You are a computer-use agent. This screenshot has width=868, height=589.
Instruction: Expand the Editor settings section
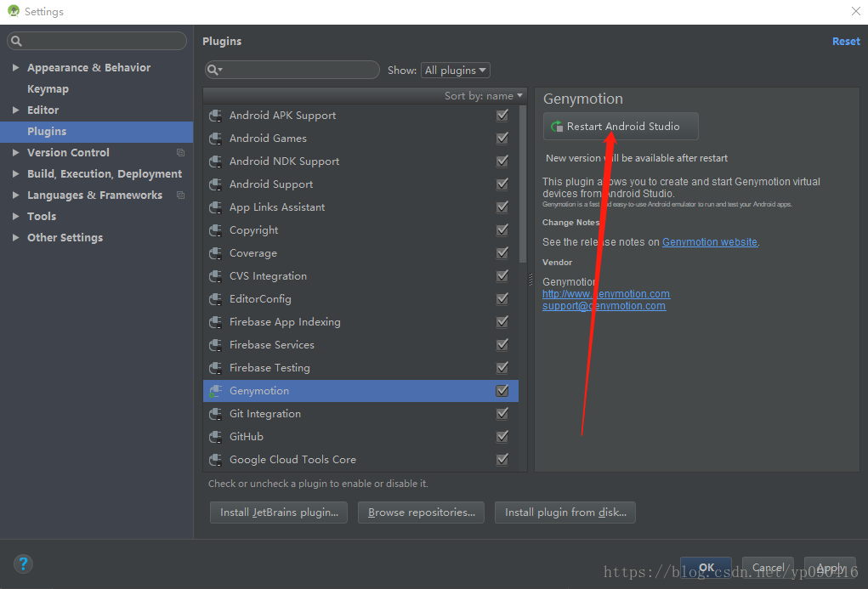click(15, 110)
